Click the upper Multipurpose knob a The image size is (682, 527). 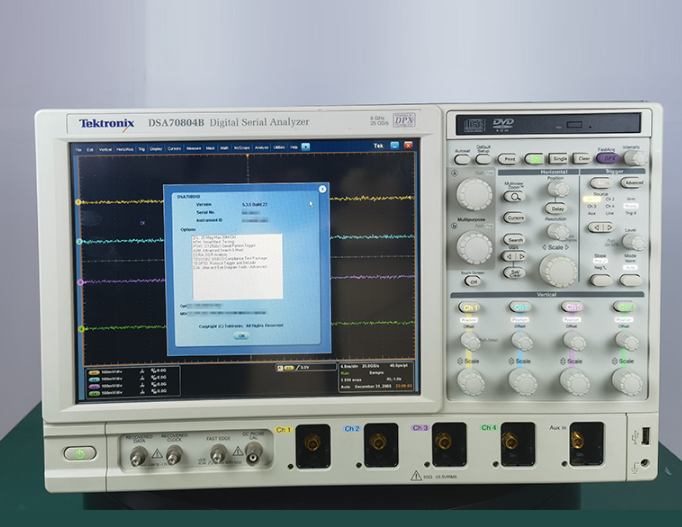[x=474, y=194]
